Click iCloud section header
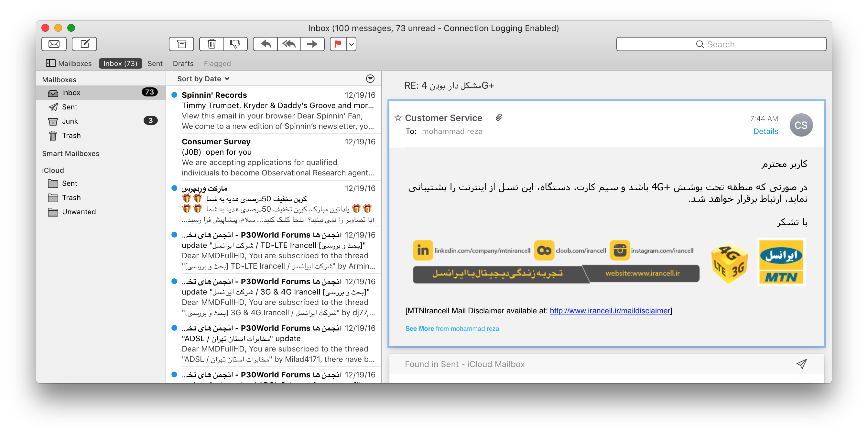The width and height of the screenshot is (868, 435). 53,170
